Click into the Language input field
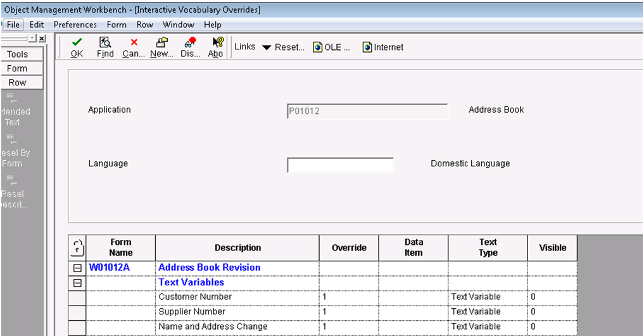This screenshot has width=644, height=336. (x=340, y=165)
